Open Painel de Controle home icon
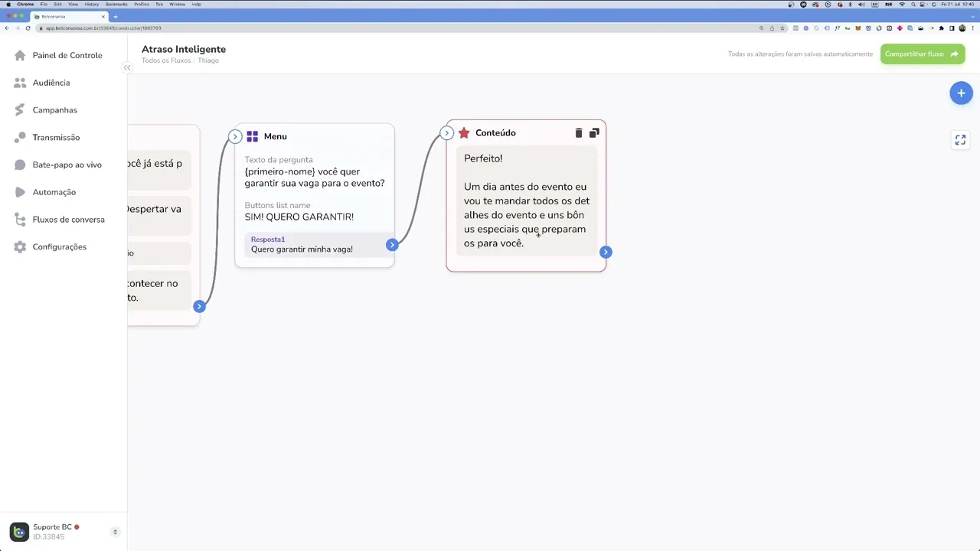Screen dimensions: 980x551 tap(20, 55)
